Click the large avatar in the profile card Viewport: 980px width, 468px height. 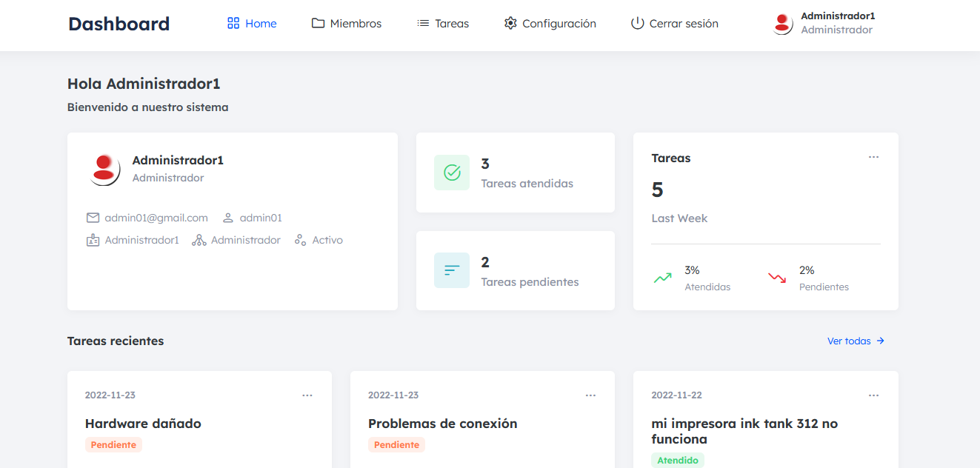pos(104,170)
